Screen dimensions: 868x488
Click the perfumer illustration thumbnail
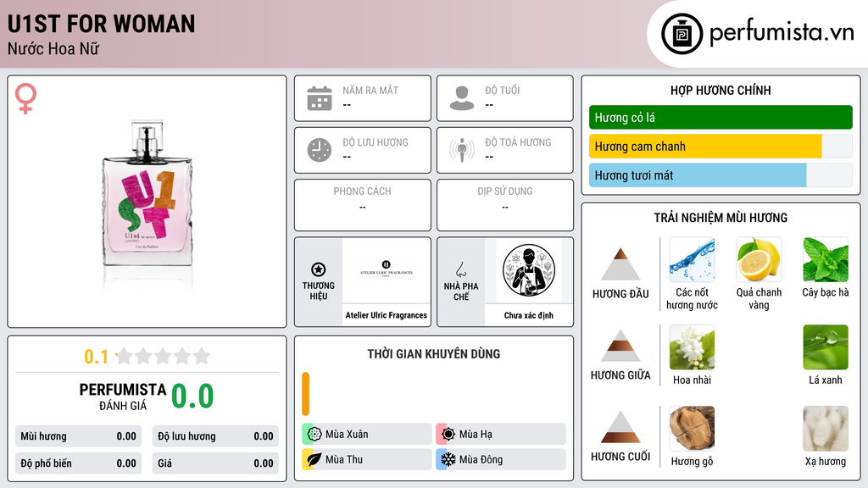529,270
